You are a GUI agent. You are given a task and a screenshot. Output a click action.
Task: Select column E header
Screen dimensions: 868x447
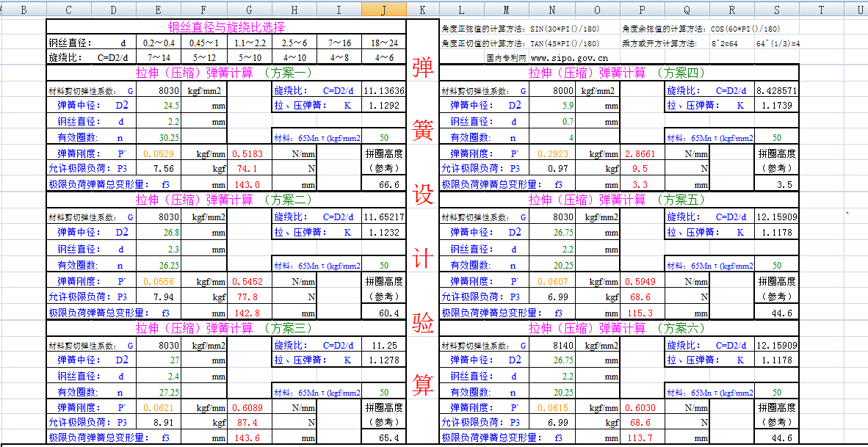(x=159, y=10)
